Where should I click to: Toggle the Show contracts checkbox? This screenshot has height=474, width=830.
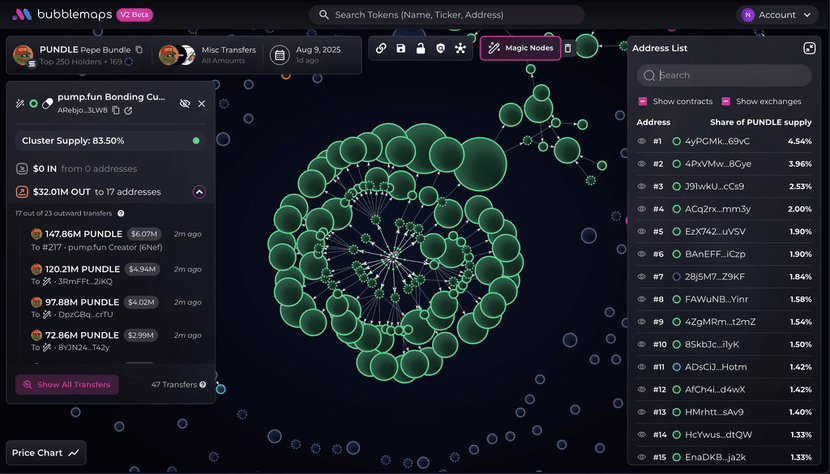pyautogui.click(x=643, y=101)
